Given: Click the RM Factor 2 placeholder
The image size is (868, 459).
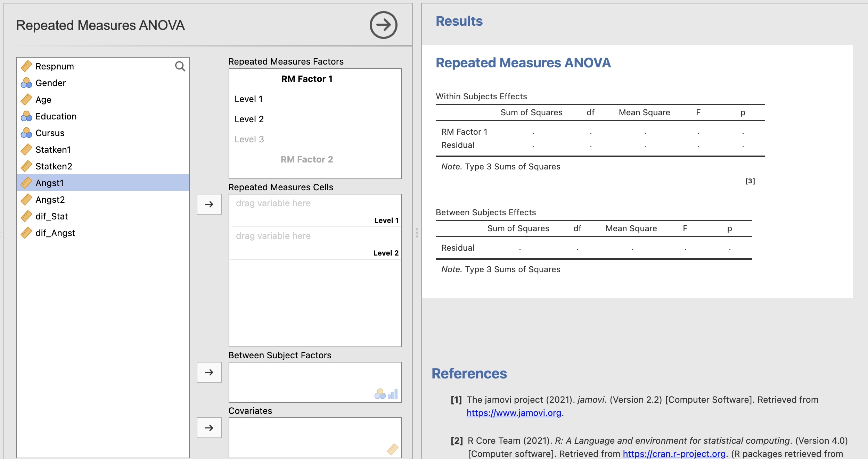Looking at the screenshot, I should point(306,159).
